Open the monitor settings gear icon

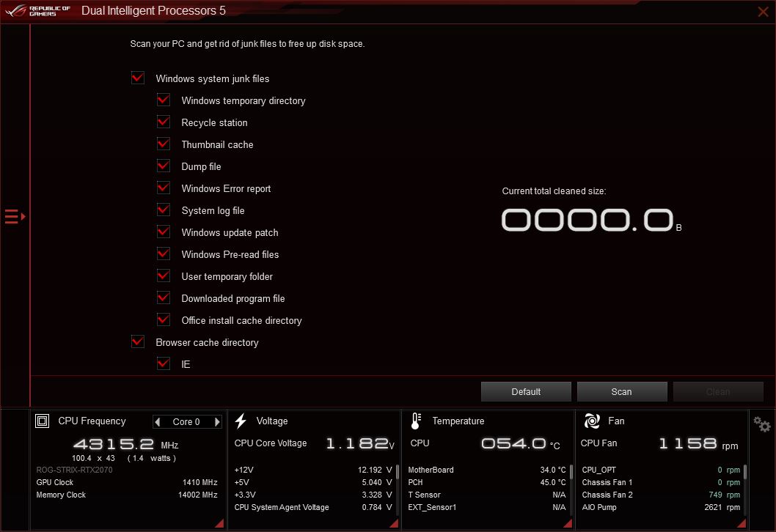[762, 424]
